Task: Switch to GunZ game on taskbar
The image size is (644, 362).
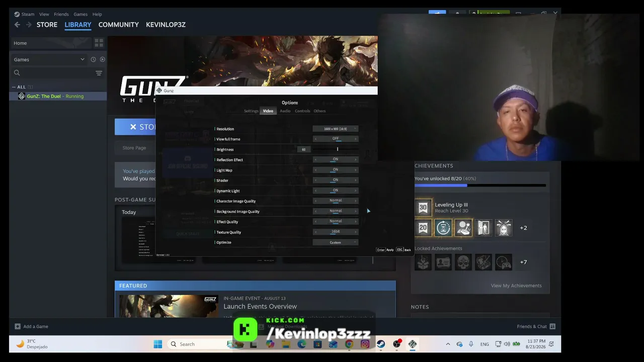Action: tap(413, 344)
